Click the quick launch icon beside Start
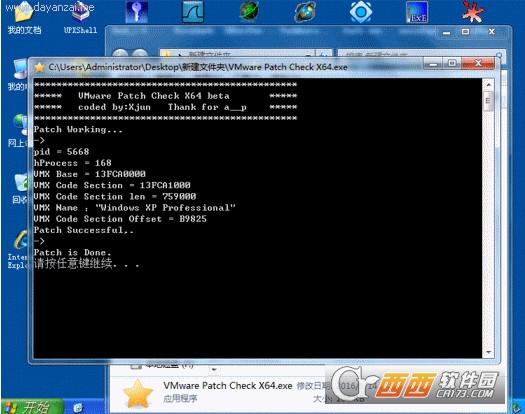525x414 pixels. coord(78,408)
